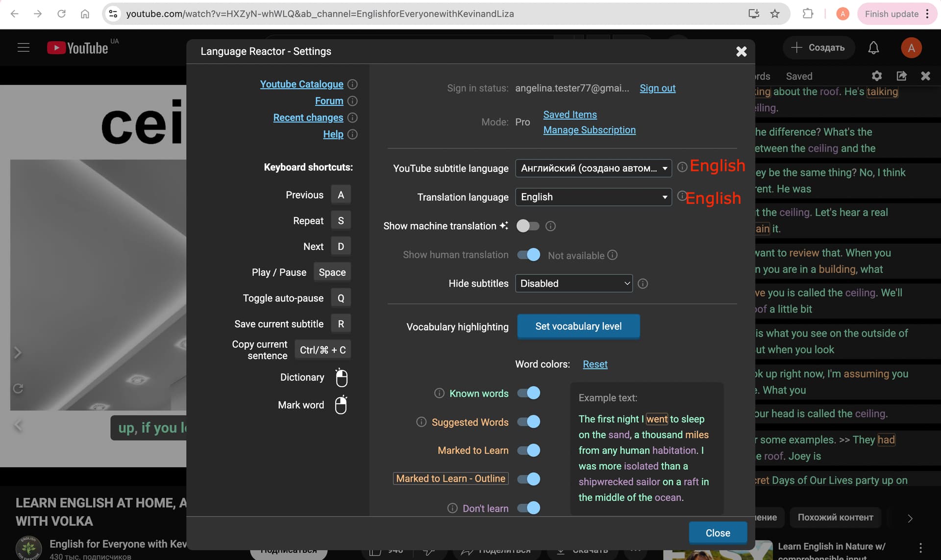Click the Dictionary mouse shortcut icon
941x560 pixels.
[x=342, y=378]
